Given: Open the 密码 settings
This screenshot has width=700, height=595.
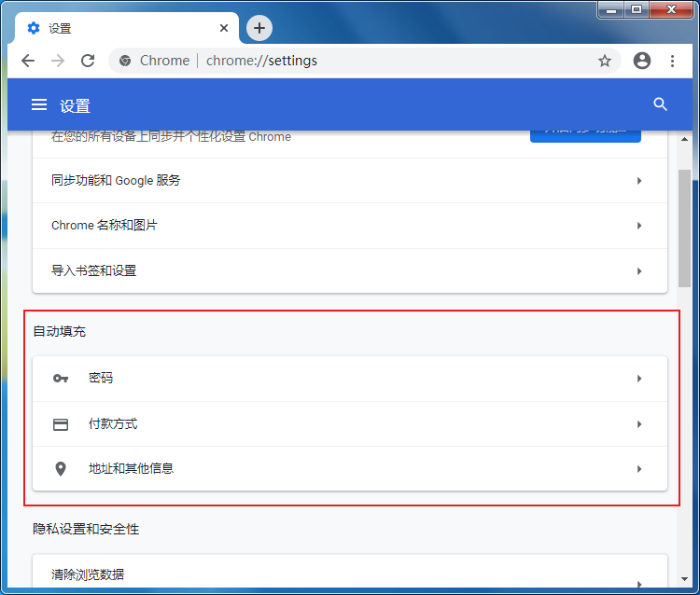Looking at the screenshot, I should point(350,379).
